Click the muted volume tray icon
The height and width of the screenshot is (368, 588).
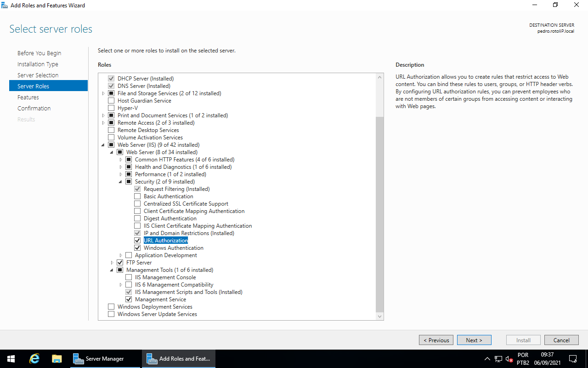509,359
